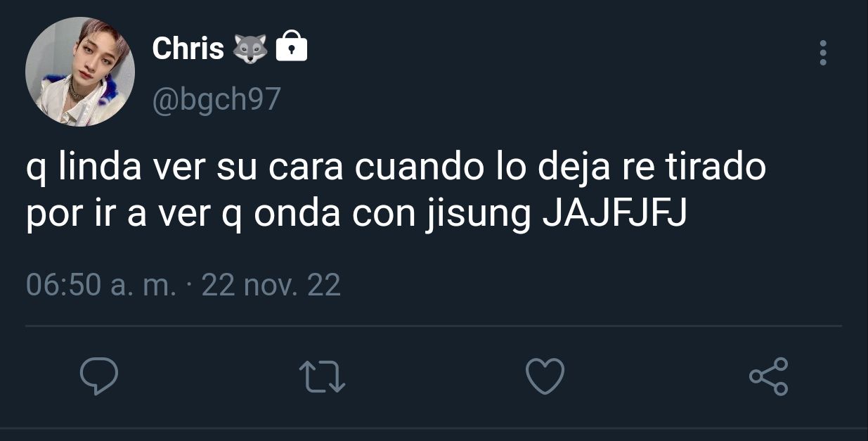Open the @bgch97 handle
868x441 pixels.
pos(216,99)
